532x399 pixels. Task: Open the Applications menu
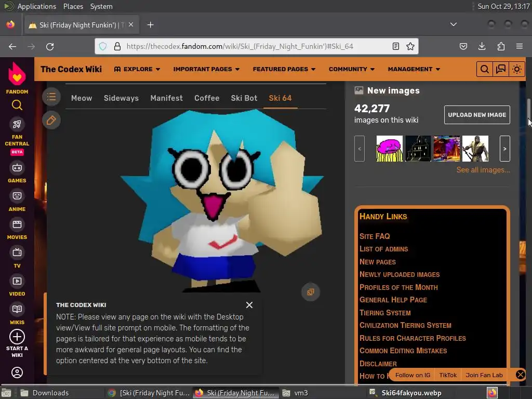(37, 6)
